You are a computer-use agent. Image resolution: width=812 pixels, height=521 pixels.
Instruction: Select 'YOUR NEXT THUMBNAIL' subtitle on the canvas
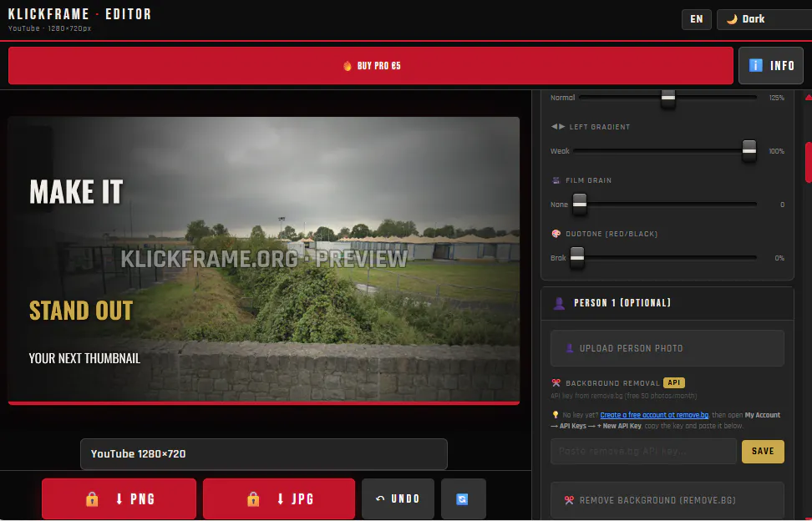click(84, 358)
